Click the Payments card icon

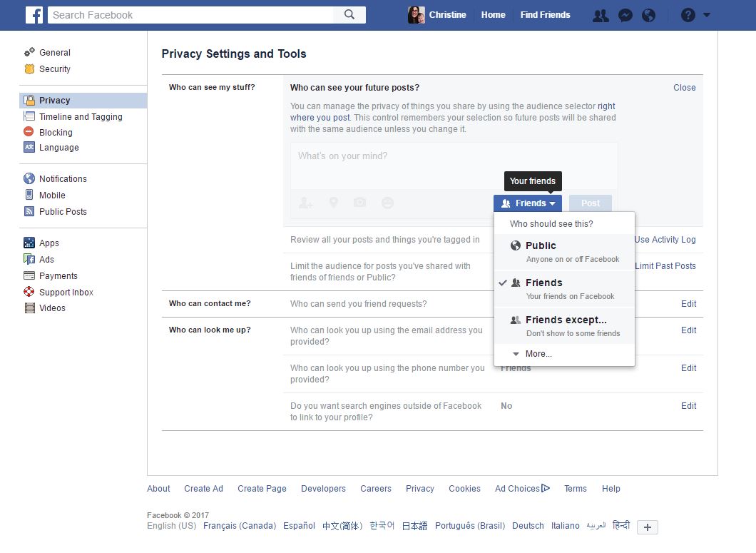[29, 275]
